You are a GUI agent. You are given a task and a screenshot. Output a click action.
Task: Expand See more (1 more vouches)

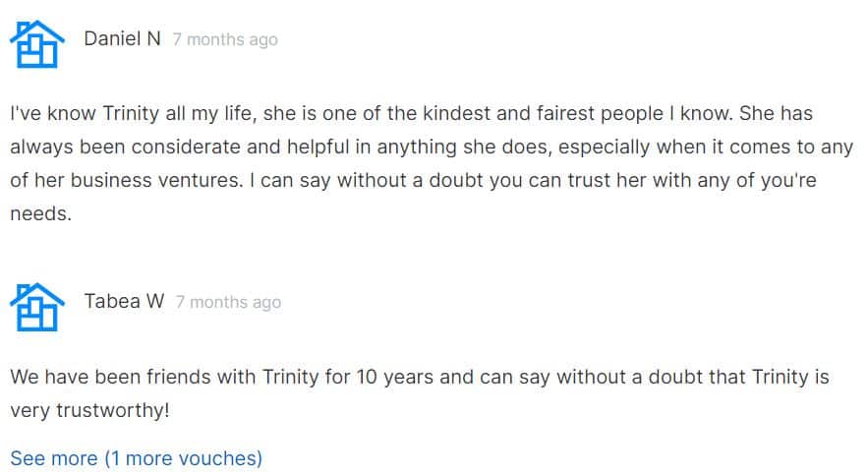pos(137,458)
